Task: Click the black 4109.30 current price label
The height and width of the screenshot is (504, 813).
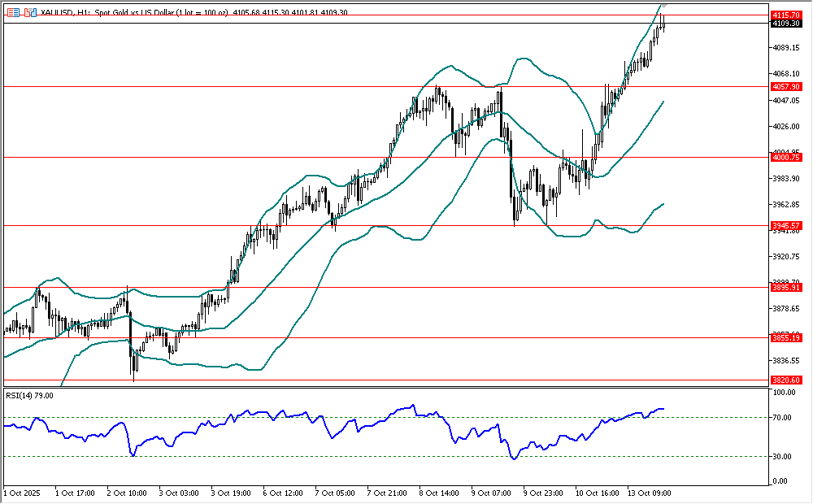Action: point(786,24)
